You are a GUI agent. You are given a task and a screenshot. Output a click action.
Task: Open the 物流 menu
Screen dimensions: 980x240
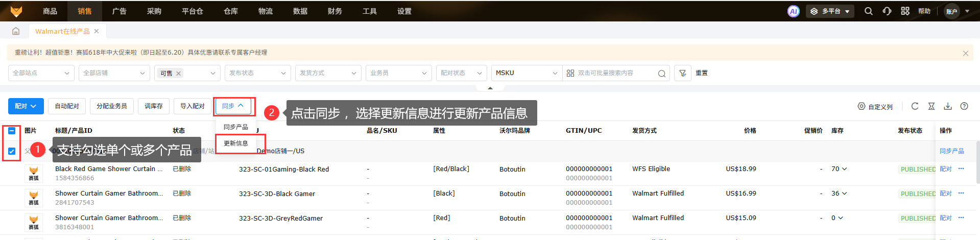pyautogui.click(x=266, y=11)
